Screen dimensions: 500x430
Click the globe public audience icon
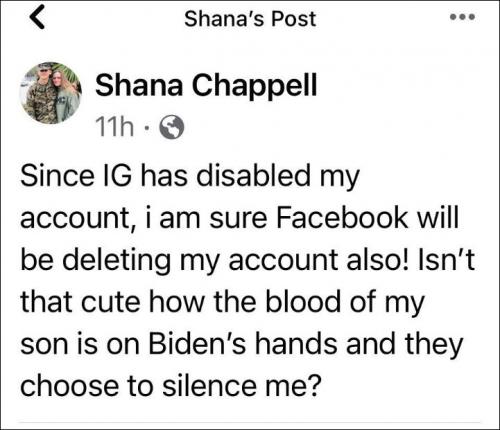[x=172, y=127]
